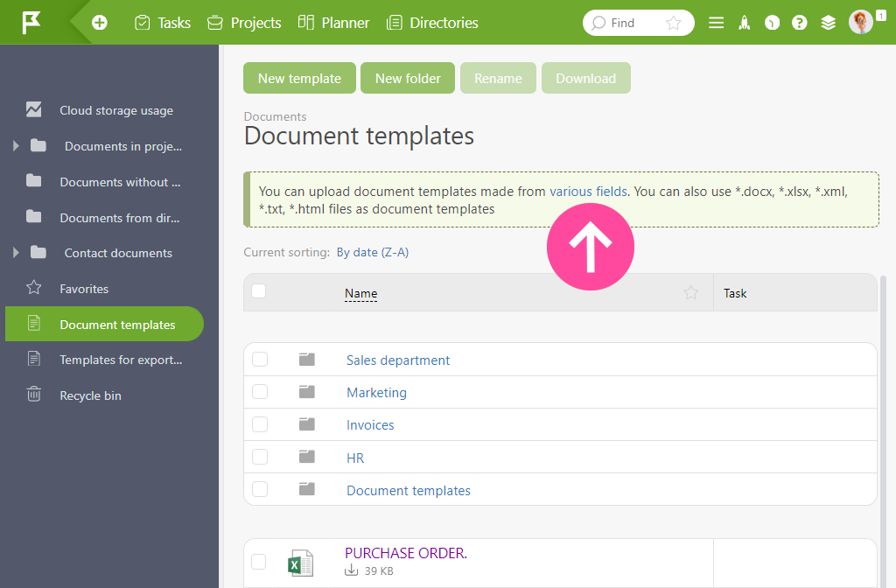Select Document templates in the sidebar
896x588 pixels.
coord(105,324)
